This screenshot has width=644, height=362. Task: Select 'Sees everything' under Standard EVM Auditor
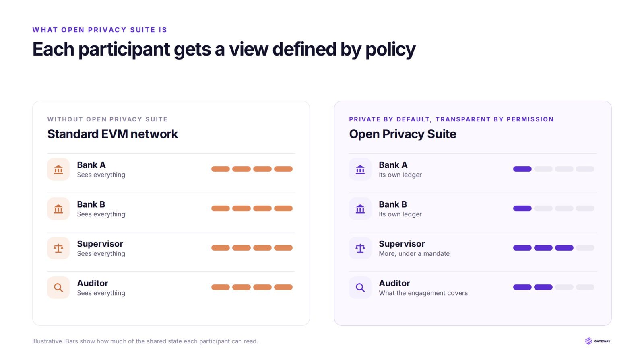point(101,293)
